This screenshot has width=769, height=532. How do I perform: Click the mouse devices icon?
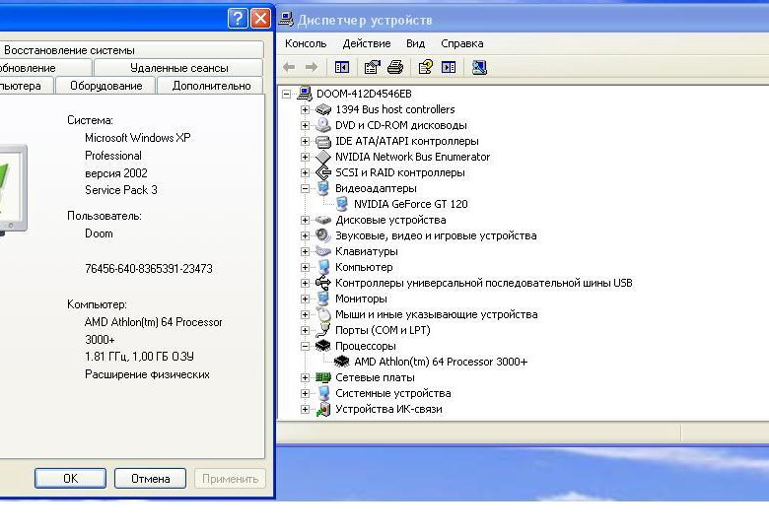click(x=323, y=314)
